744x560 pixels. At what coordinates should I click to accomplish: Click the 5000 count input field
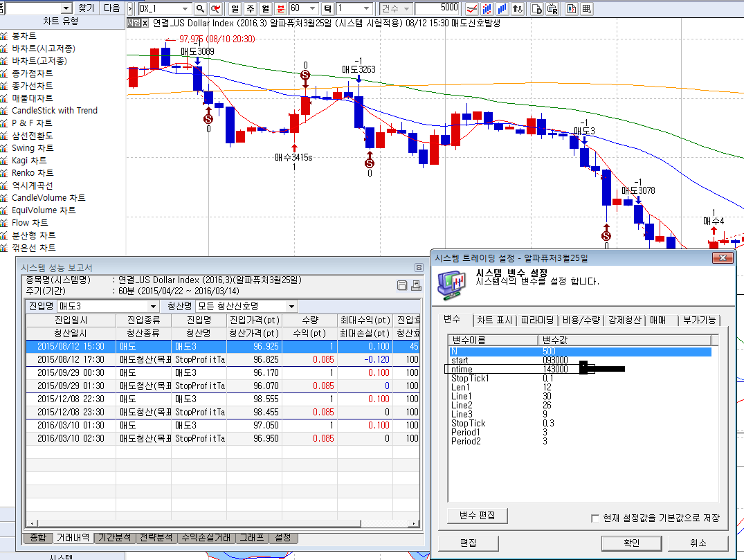click(x=438, y=8)
